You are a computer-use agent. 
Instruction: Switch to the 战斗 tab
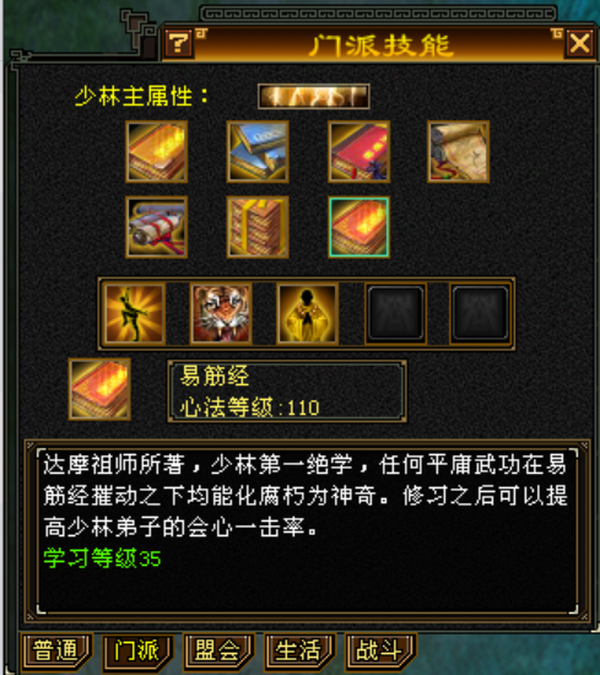coord(380,651)
